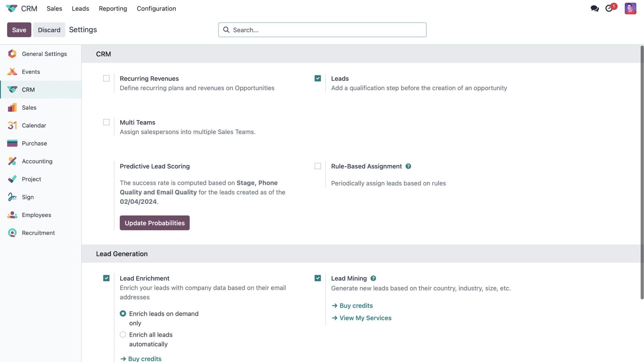
Task: Open the Accounting settings section
Action: pyautogui.click(x=37, y=161)
